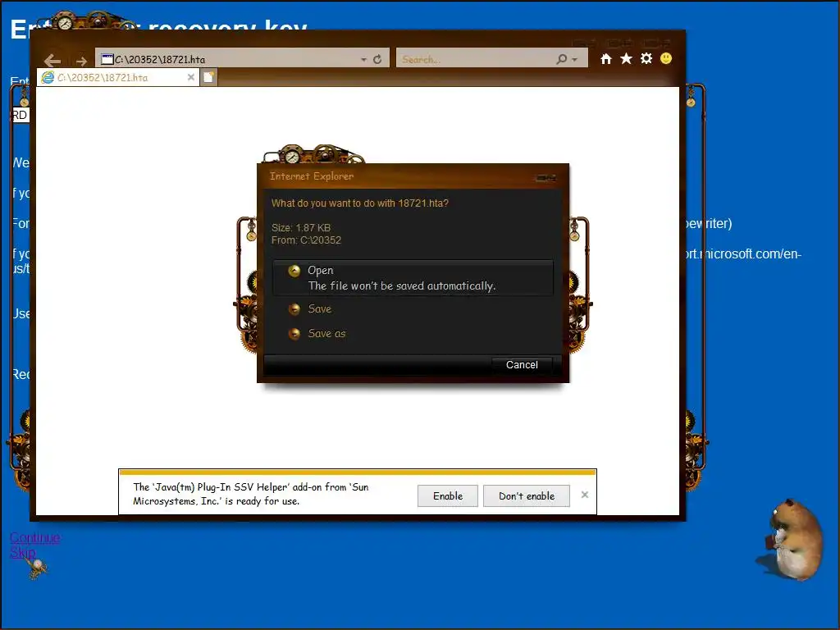Click the Internet Explorer logo on the tab
The image size is (840, 630).
coord(48,78)
